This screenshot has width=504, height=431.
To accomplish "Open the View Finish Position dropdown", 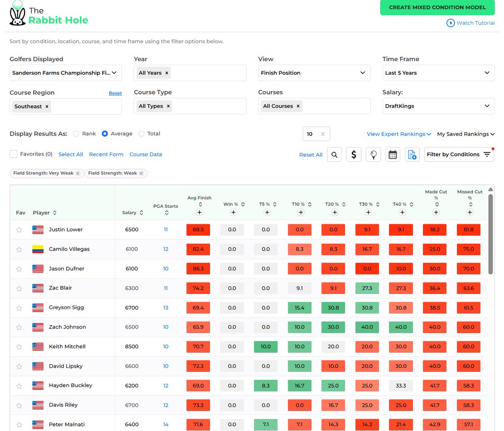I will [314, 73].
